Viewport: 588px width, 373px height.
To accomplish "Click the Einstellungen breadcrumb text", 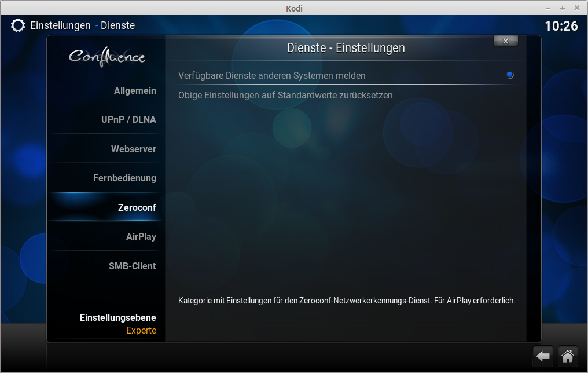I will 60,25.
